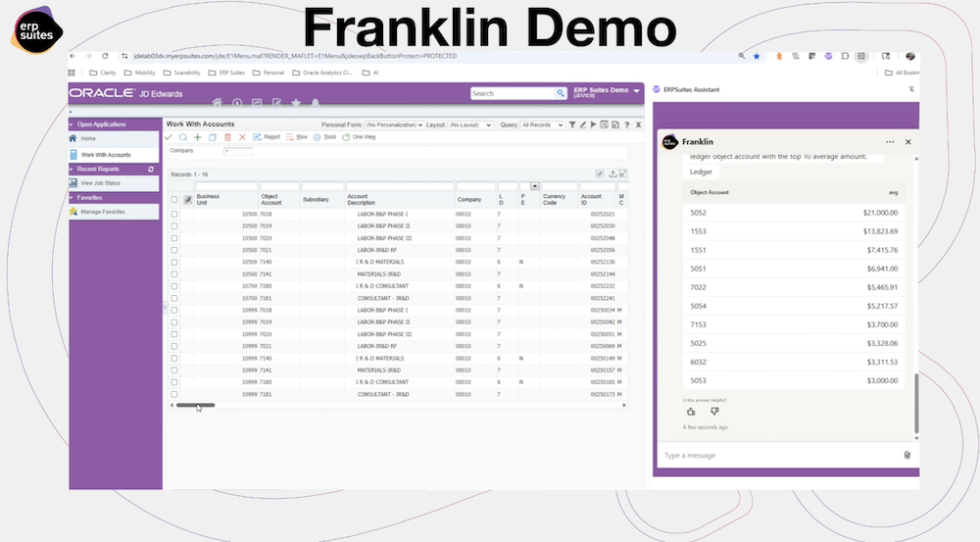Click the search magnifier button beside Search

click(x=561, y=93)
